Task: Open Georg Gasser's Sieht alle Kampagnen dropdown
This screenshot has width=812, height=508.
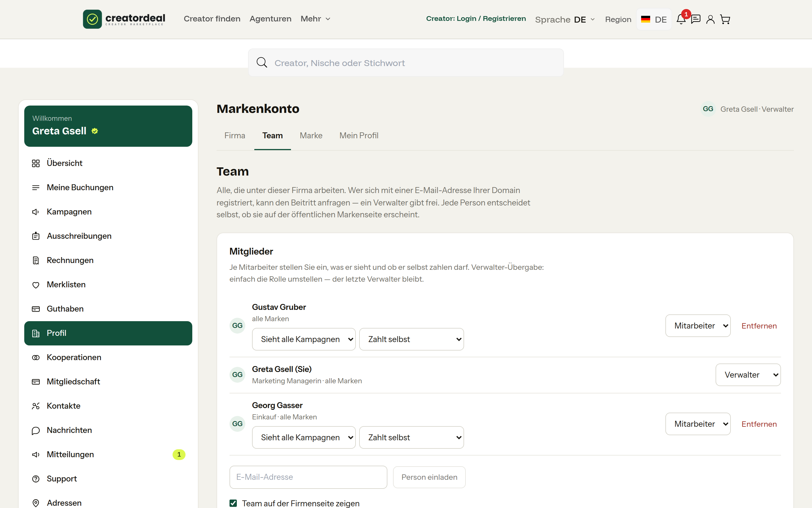Action: [x=304, y=437]
